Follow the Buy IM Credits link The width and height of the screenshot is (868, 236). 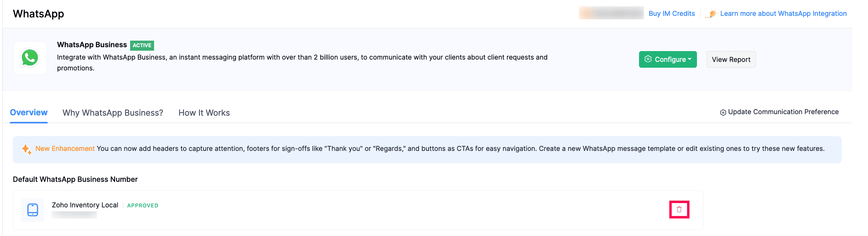671,14
